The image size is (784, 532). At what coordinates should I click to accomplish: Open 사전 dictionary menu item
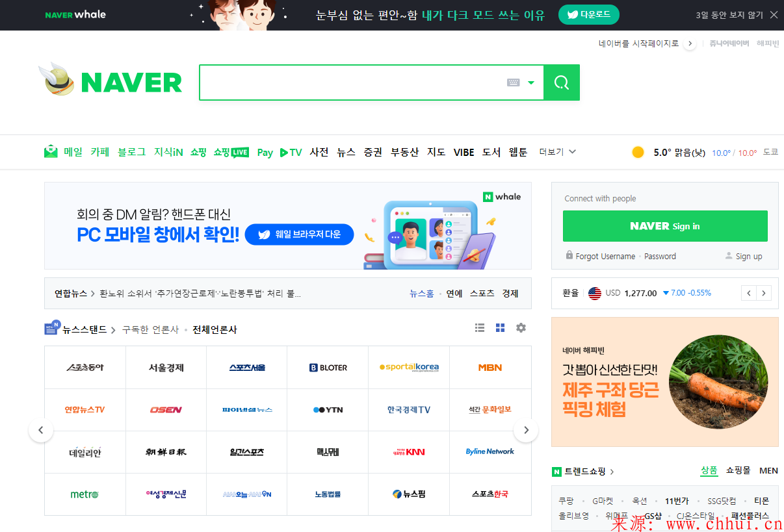tap(319, 152)
